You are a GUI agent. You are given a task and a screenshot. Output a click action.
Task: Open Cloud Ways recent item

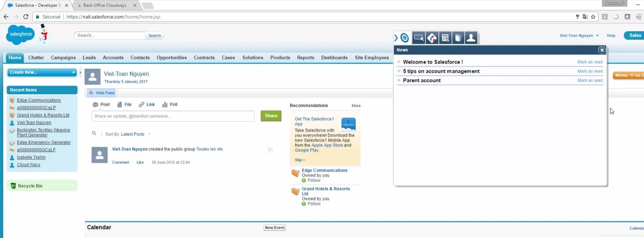29,165
